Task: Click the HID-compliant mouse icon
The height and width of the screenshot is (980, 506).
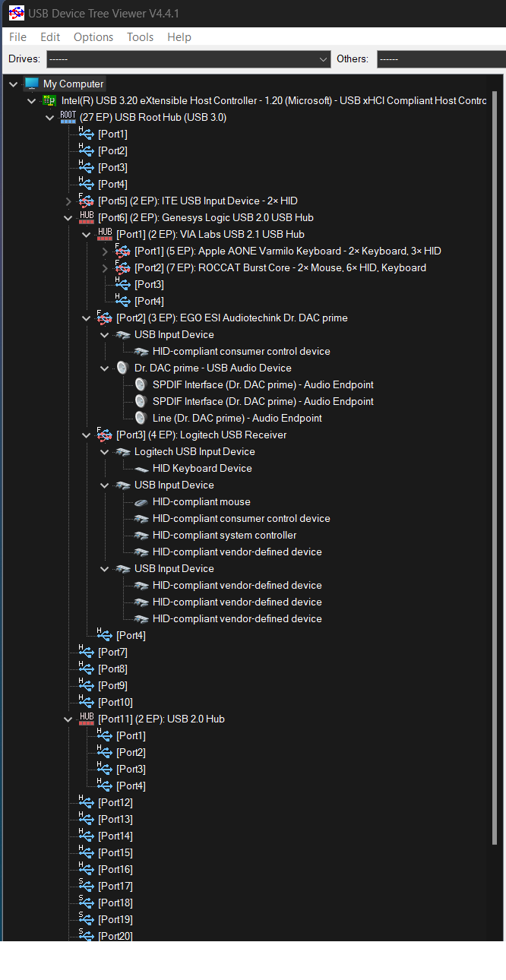Action: coord(141,502)
